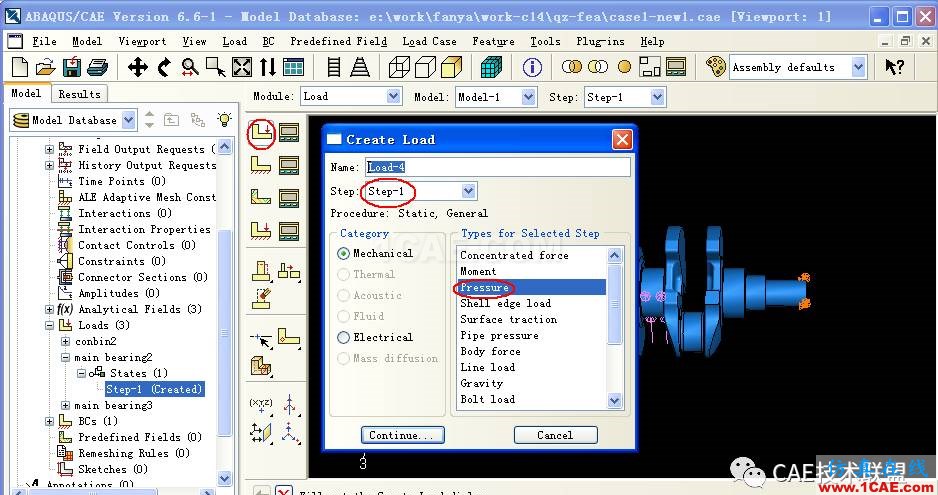Save the model database via floppy icon
This screenshot has width=938, height=495.
coord(72,67)
